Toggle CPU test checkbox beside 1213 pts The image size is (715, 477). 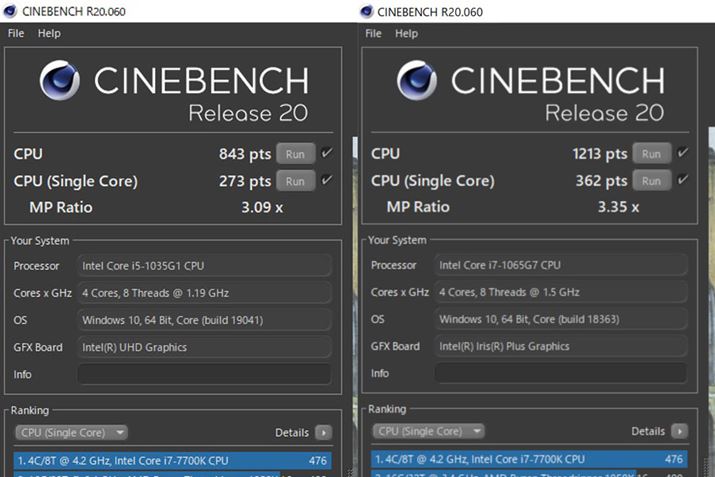point(683,152)
